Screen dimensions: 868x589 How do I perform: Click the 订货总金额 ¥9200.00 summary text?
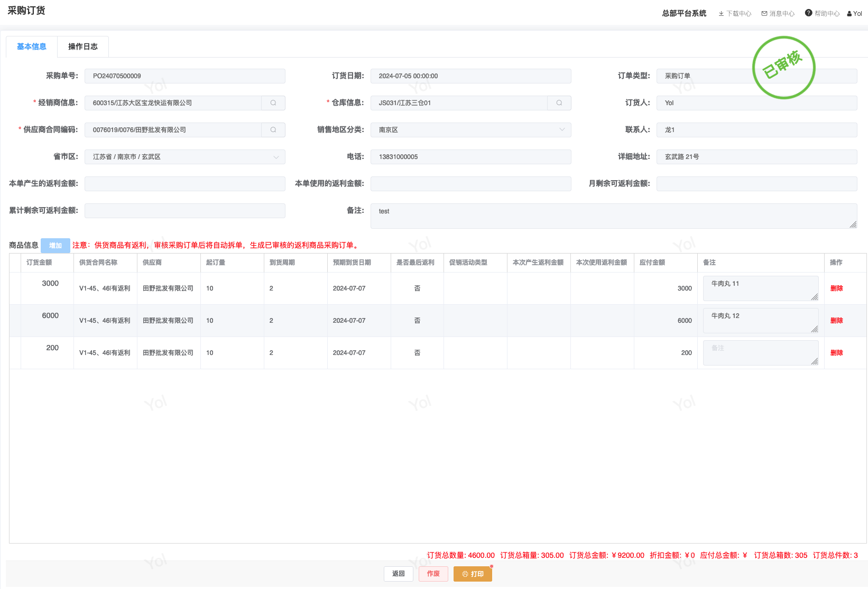click(x=607, y=555)
